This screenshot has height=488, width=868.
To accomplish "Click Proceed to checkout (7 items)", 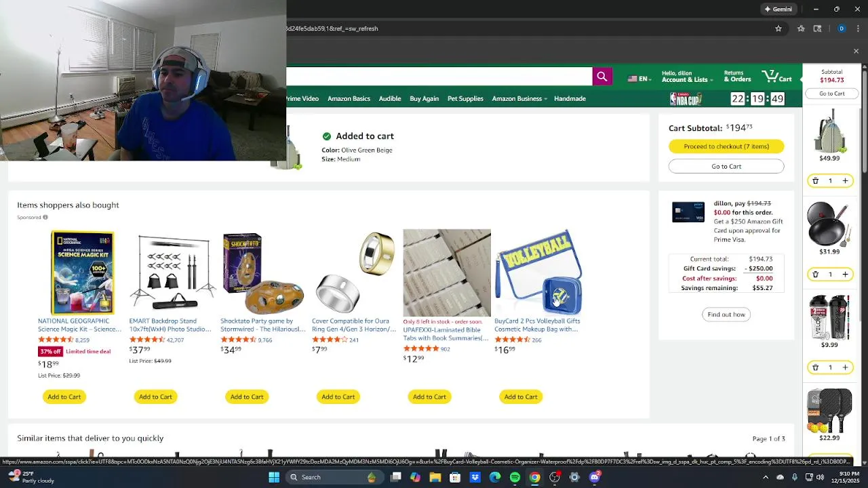I will (x=726, y=146).
